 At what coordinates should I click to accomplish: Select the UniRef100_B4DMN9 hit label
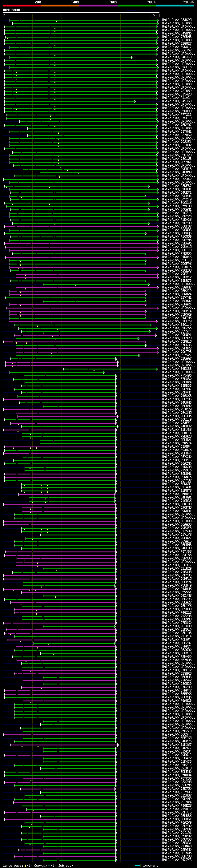[x=177, y=172]
